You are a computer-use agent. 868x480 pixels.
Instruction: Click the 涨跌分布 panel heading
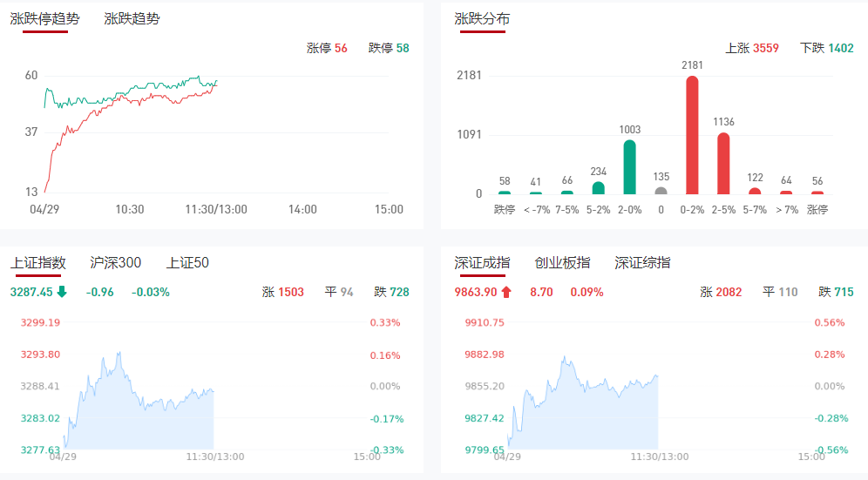pos(482,18)
